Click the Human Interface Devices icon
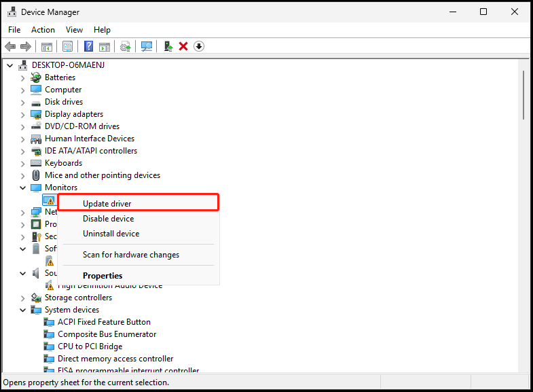 36,139
